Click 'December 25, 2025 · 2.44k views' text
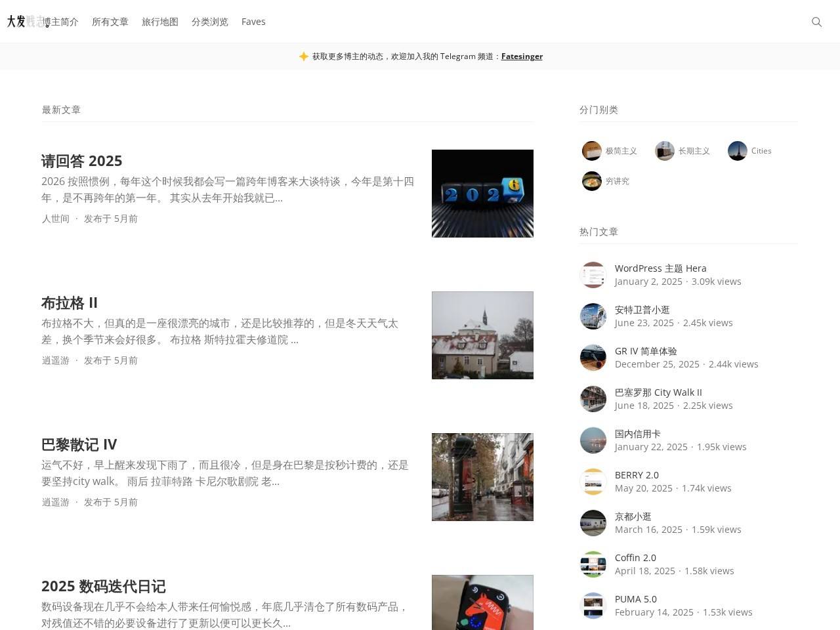 pyautogui.click(x=686, y=364)
